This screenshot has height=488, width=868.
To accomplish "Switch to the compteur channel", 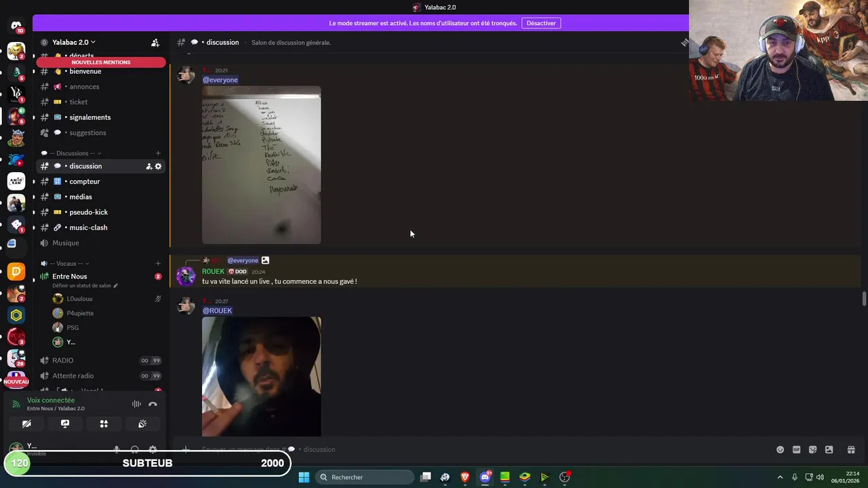I will click(x=102, y=182).
